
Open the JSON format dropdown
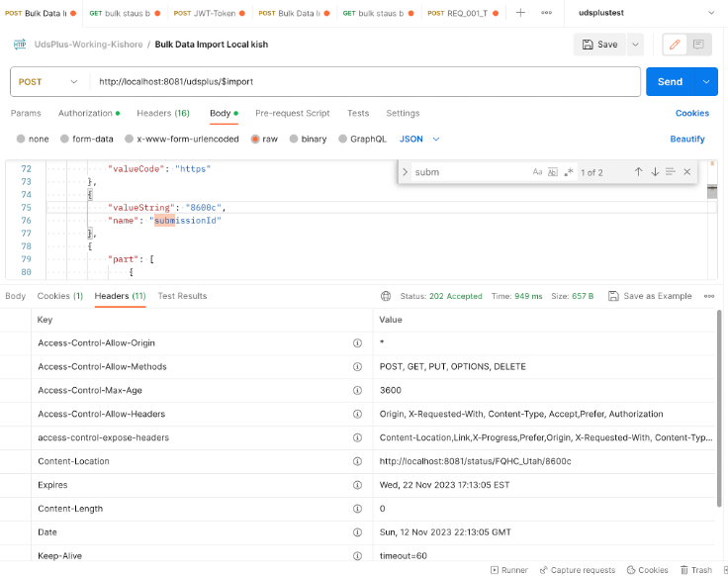point(419,139)
